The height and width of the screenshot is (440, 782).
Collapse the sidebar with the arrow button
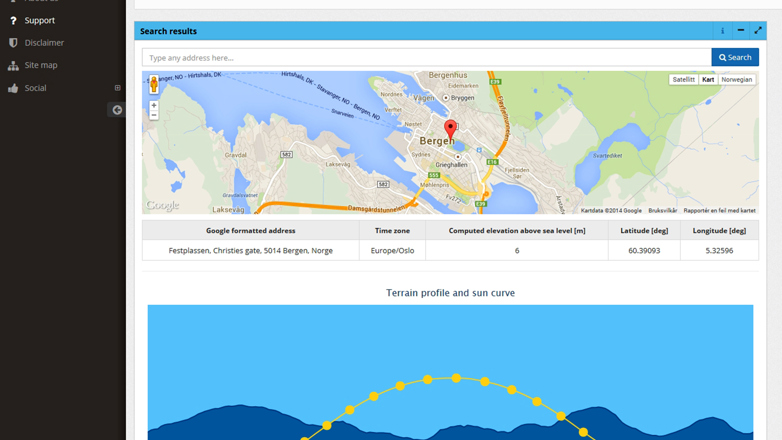(117, 110)
